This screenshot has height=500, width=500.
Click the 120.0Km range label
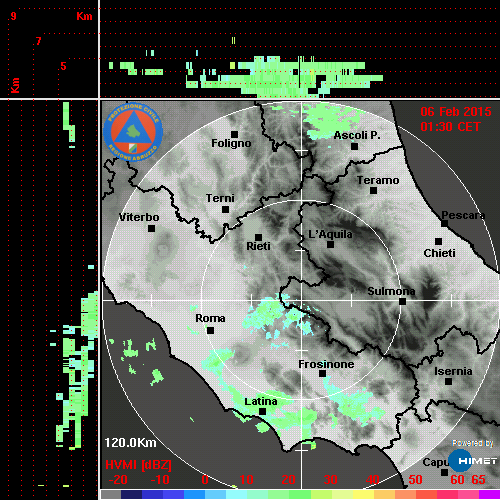pyautogui.click(x=130, y=443)
